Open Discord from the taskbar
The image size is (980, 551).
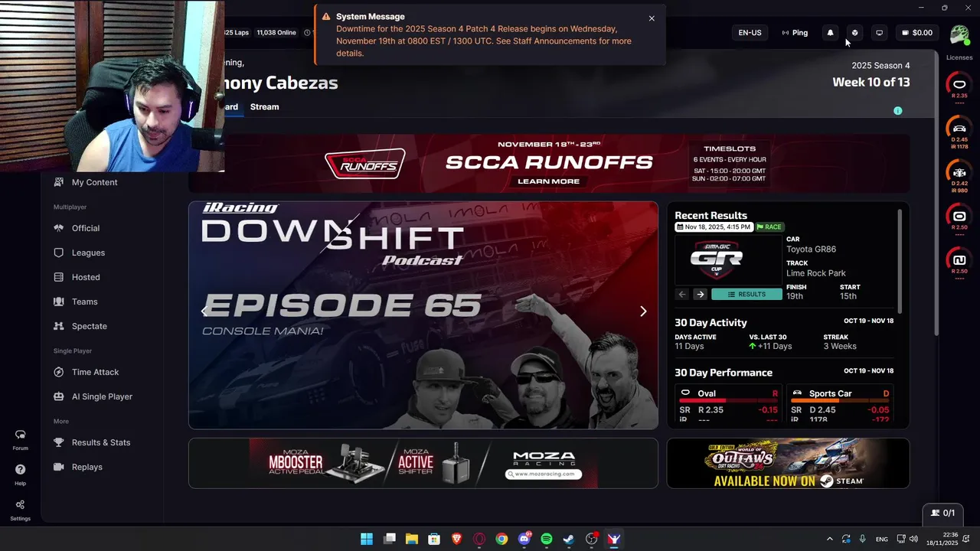[x=524, y=539]
